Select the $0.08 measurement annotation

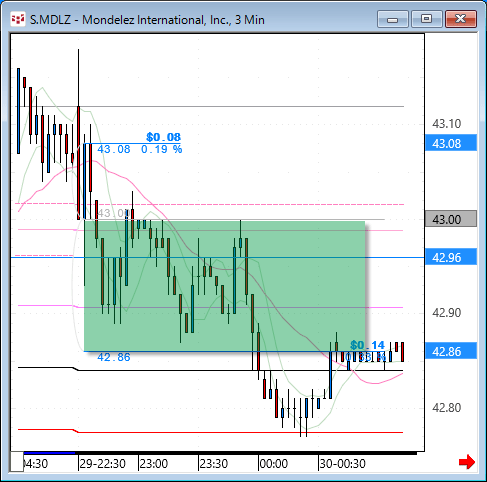coord(163,137)
